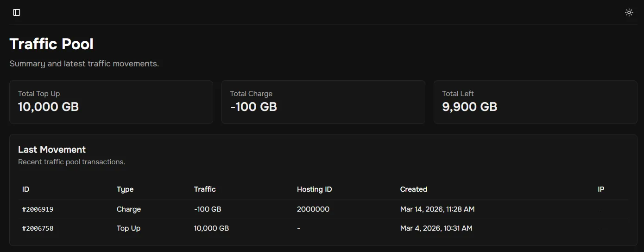Select the Mar 14, 2026 created date
Image resolution: width=644 pixels, height=252 pixels.
(x=437, y=209)
